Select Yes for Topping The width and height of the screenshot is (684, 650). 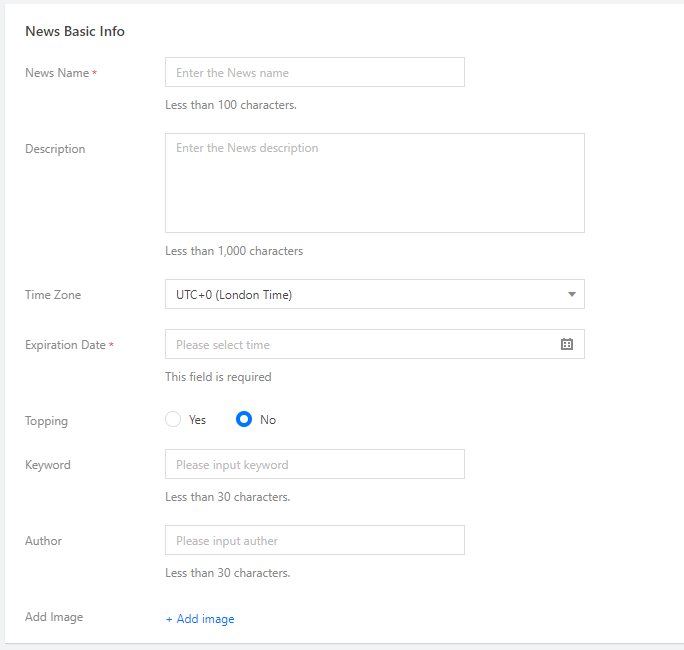click(x=173, y=420)
